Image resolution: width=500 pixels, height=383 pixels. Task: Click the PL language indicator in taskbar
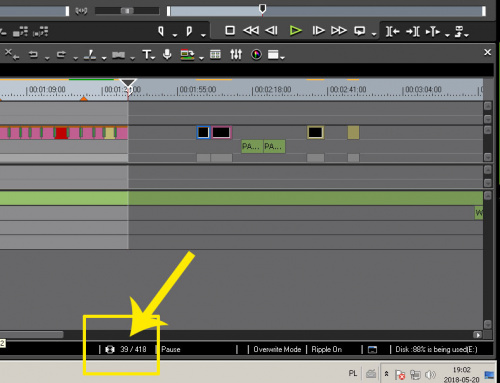click(353, 373)
